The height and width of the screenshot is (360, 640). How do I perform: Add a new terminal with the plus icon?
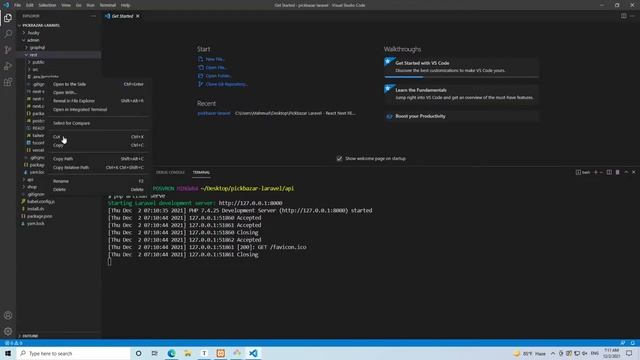pyautogui.click(x=596, y=172)
